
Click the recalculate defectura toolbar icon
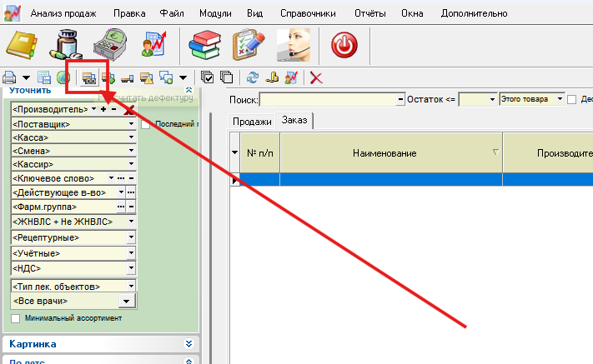pos(89,78)
